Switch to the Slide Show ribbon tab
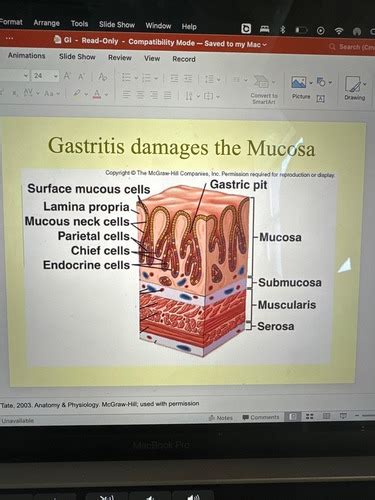The image size is (375, 500). point(77,57)
